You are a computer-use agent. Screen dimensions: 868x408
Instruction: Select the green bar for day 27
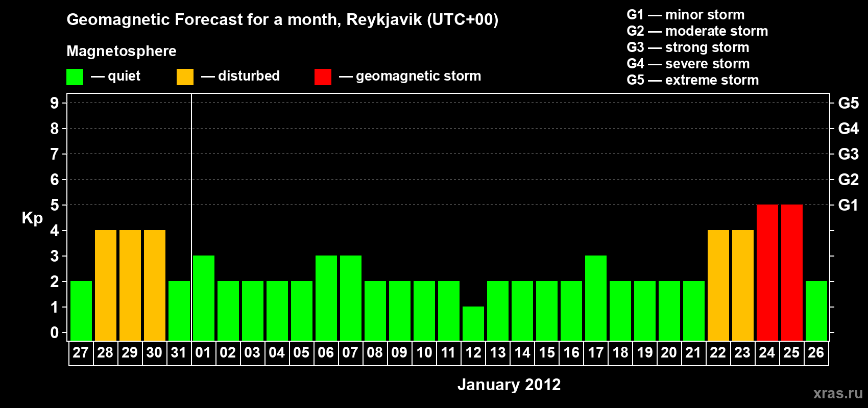coord(81,311)
